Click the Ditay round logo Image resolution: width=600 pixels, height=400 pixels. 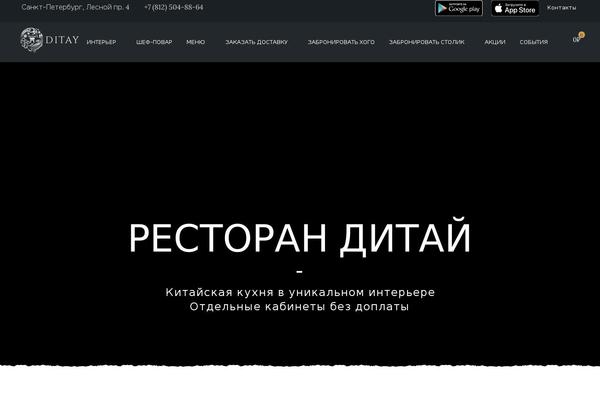31,39
